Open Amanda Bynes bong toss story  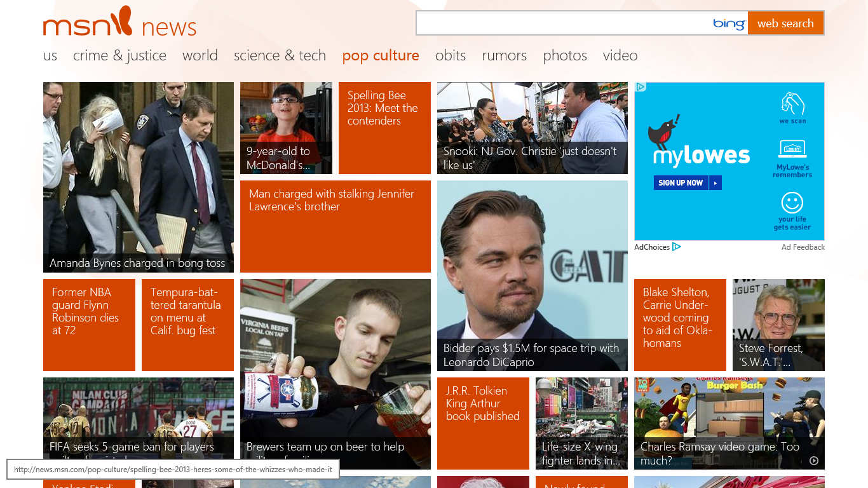138,177
